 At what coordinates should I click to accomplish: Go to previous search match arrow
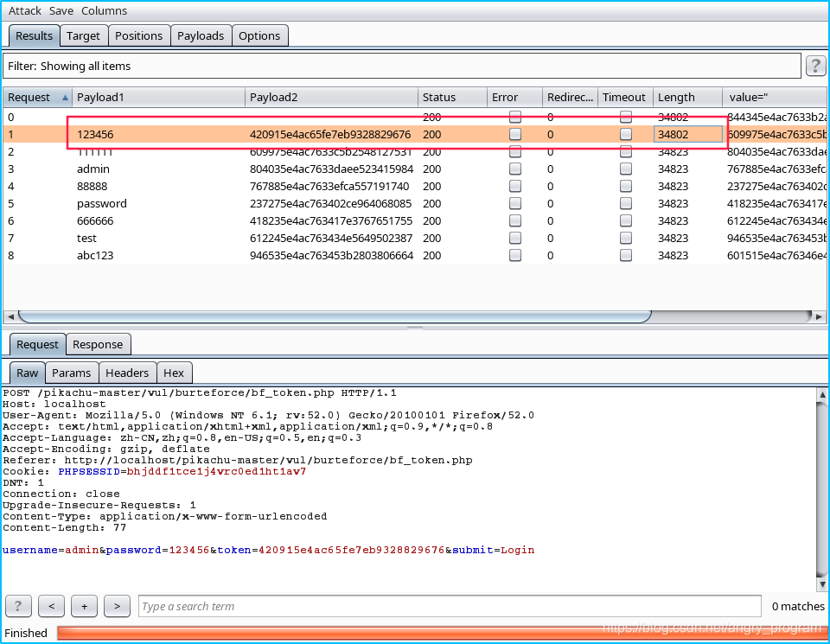51,606
